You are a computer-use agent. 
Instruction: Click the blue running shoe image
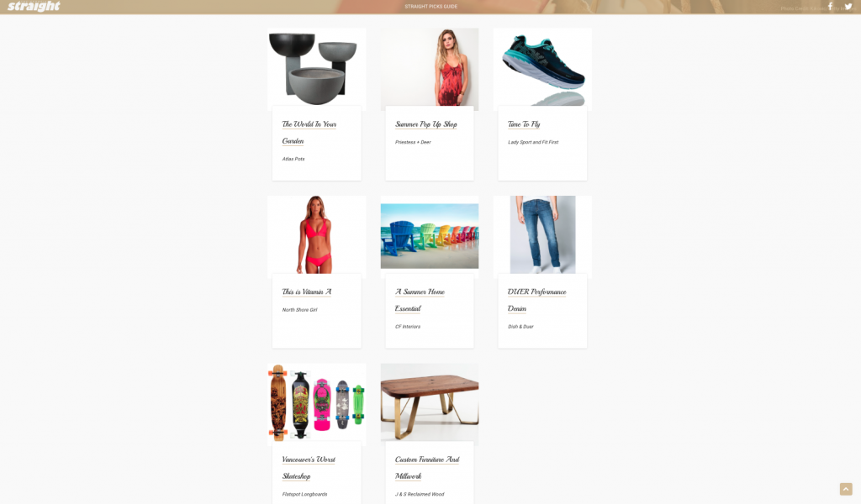542,68
